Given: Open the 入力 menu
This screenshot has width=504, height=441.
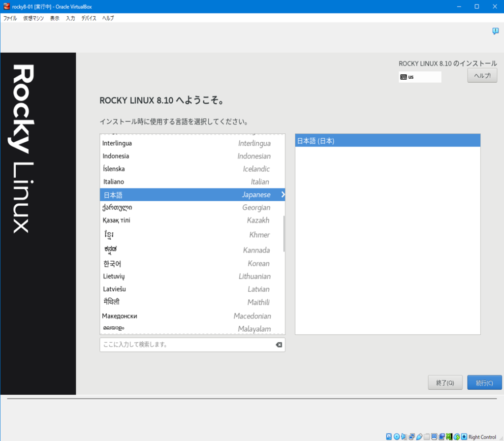Looking at the screenshot, I should [70, 18].
